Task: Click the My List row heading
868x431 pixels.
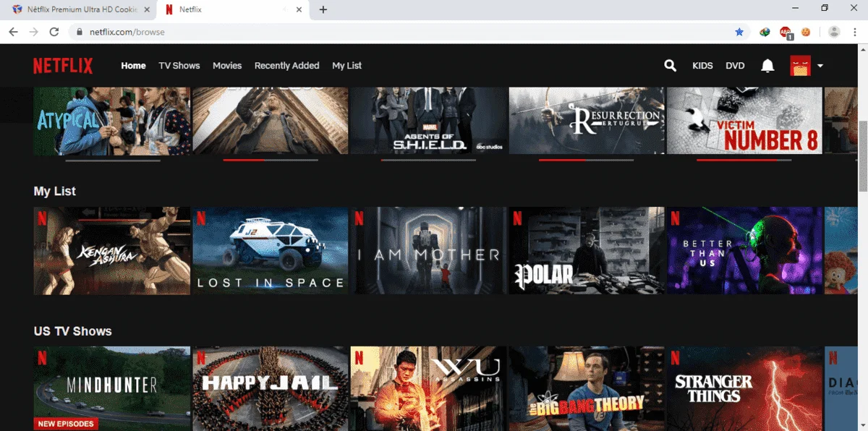Action: pyautogui.click(x=55, y=191)
